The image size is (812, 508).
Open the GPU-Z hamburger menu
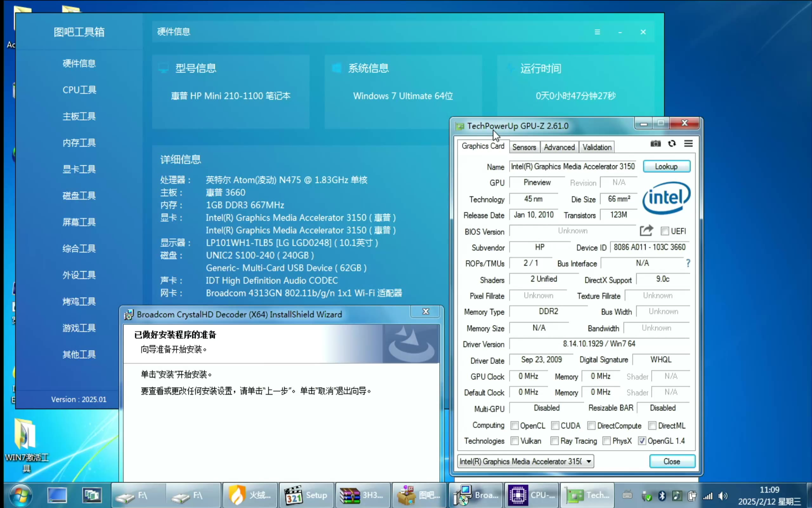(x=688, y=143)
